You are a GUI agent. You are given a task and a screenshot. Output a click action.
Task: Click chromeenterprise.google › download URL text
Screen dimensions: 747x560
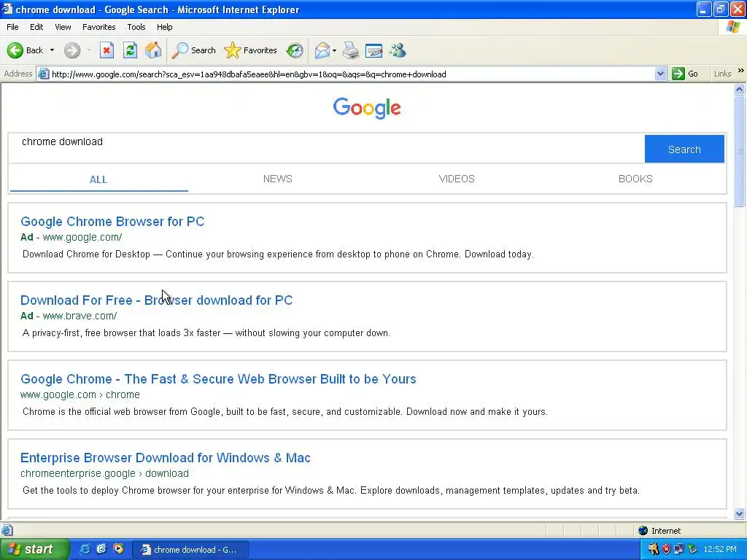104,473
